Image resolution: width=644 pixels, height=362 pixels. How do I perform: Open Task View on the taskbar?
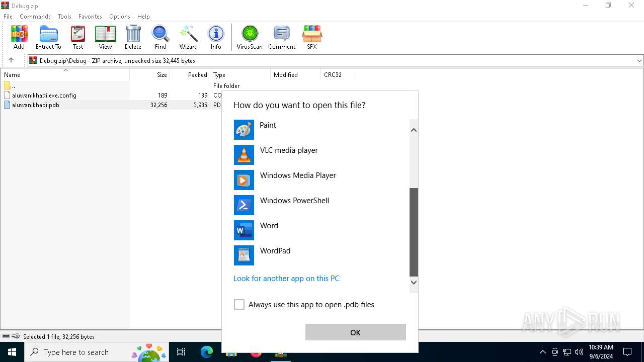tap(181, 352)
